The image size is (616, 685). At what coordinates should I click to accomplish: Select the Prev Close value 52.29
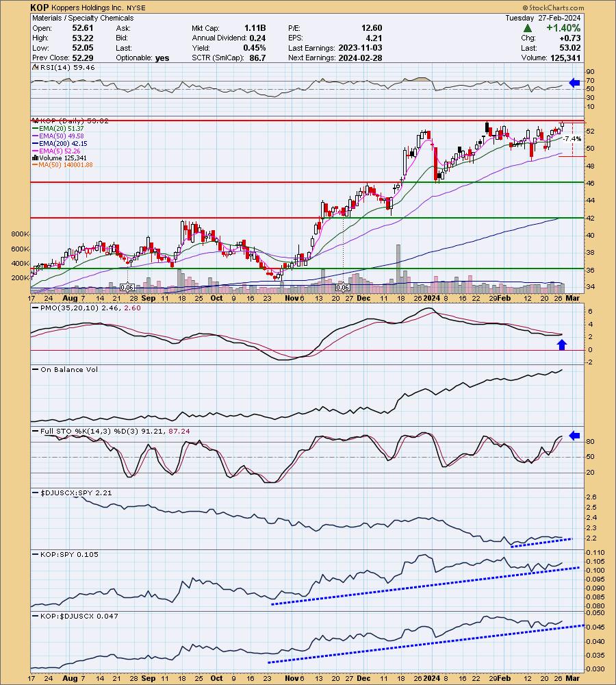click(x=83, y=58)
